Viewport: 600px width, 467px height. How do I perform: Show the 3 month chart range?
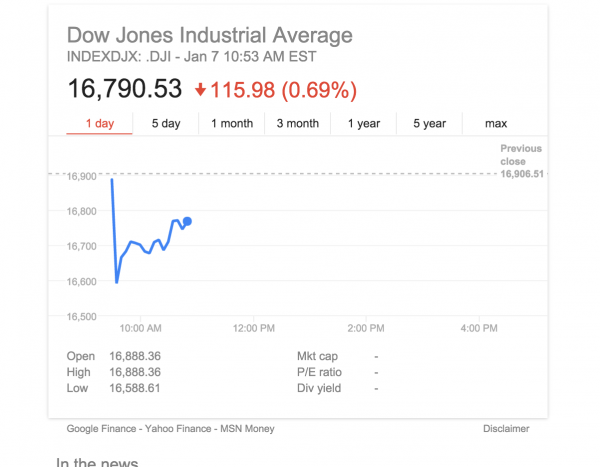297,124
